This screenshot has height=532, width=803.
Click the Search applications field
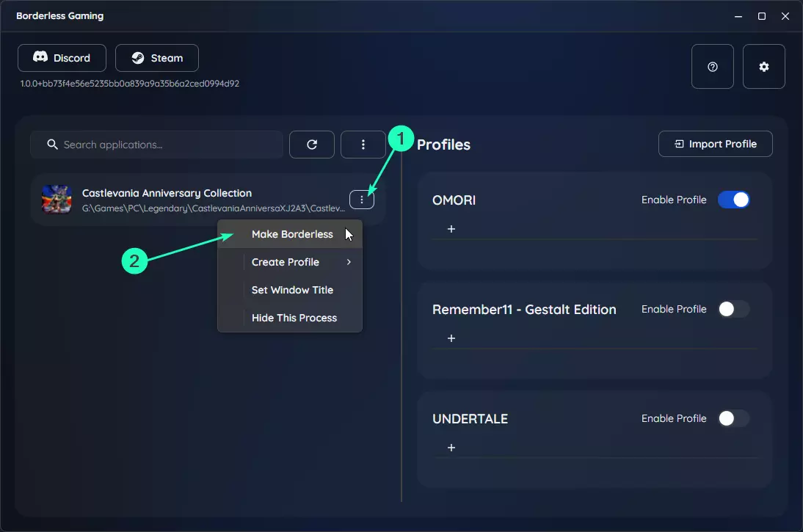coord(156,145)
